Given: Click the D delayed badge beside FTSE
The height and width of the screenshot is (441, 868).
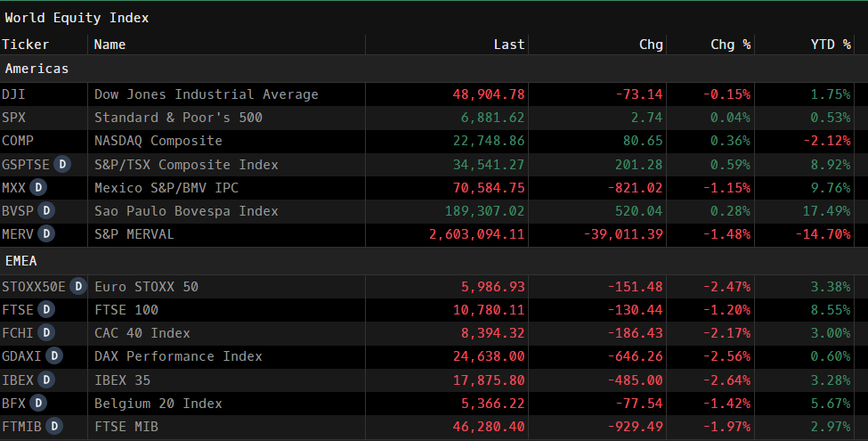Looking at the screenshot, I should 46,310.
